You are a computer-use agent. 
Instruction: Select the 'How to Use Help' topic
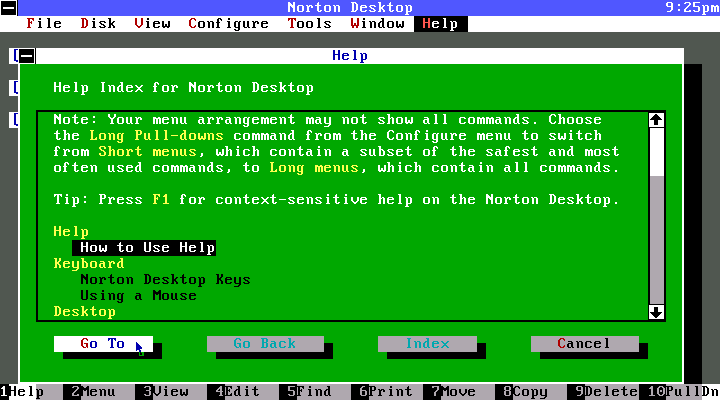[144, 248]
